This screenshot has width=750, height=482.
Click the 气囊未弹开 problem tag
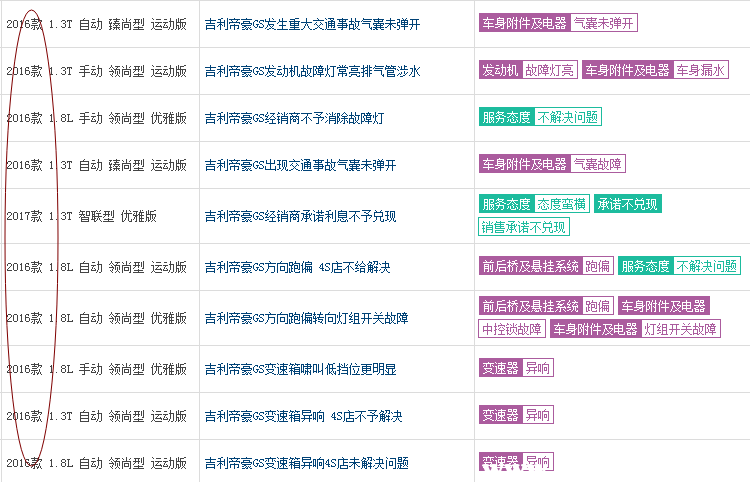604,23
